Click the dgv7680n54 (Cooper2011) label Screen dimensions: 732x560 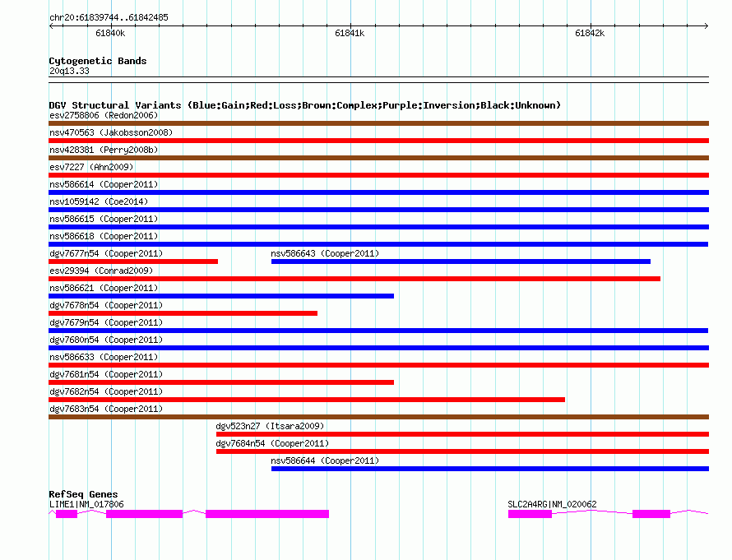[106, 340]
